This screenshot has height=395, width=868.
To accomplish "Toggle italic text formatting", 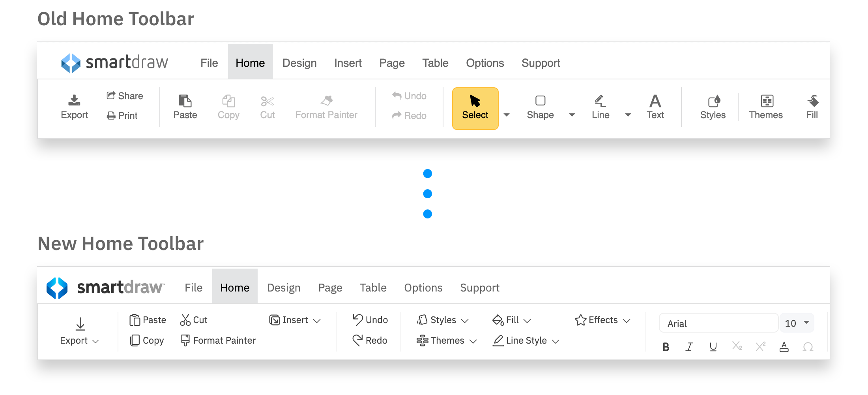I will point(689,346).
